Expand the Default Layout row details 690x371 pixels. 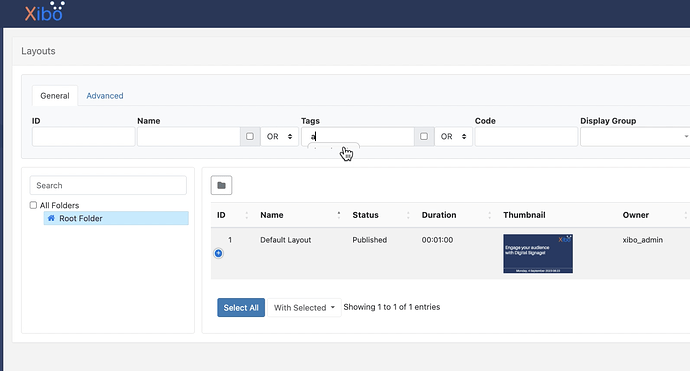pyautogui.click(x=218, y=253)
